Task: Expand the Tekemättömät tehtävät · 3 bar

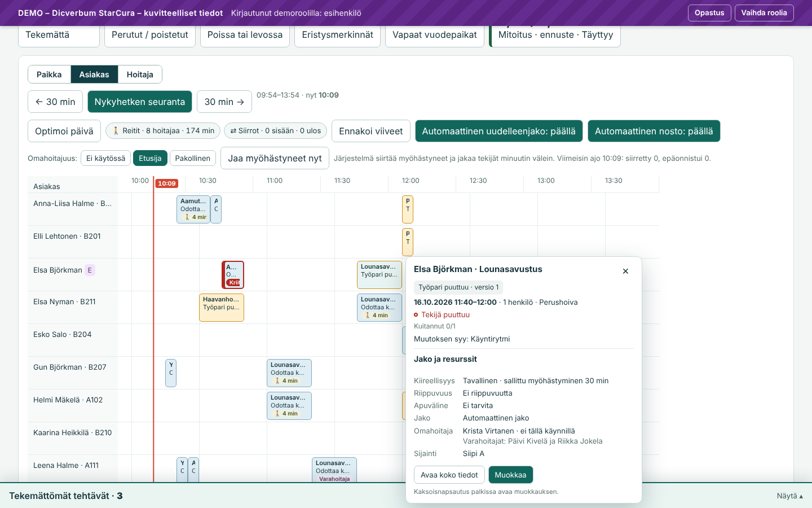Action: [66, 496]
